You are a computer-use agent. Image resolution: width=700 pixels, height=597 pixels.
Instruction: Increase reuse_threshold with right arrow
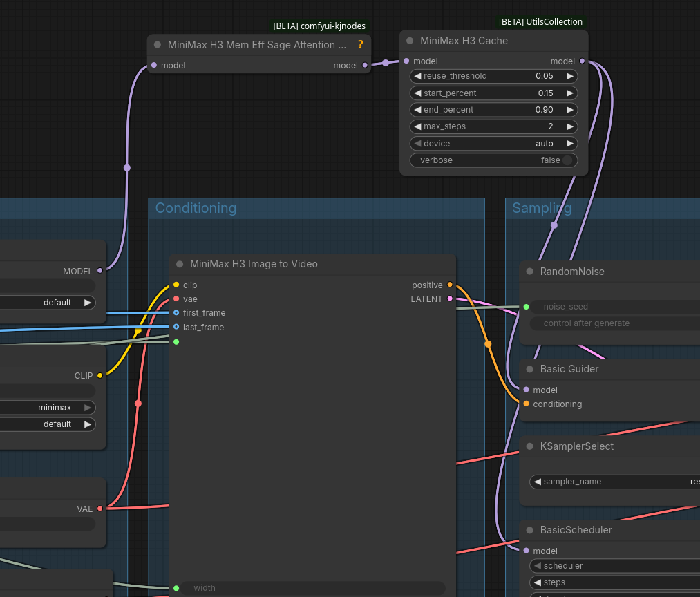569,76
